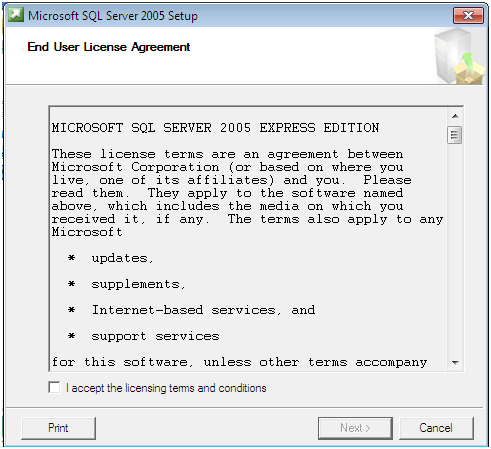
Task: Click the disabled Next > button
Action: tap(355, 428)
